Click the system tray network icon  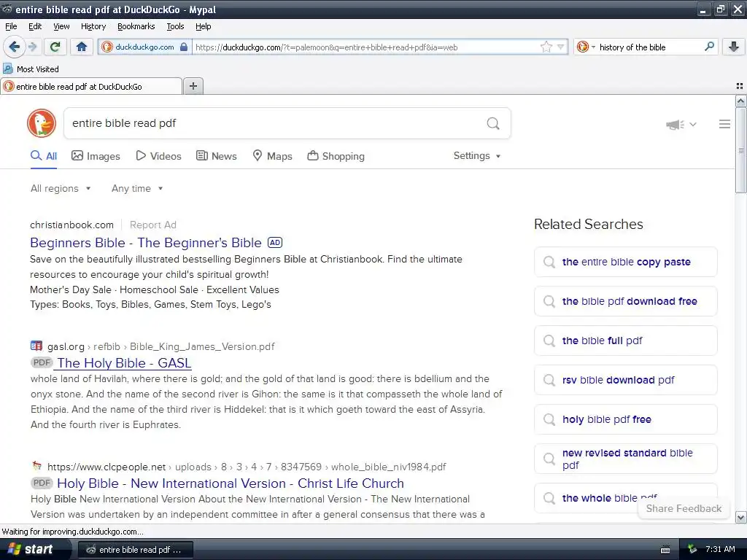click(x=692, y=549)
